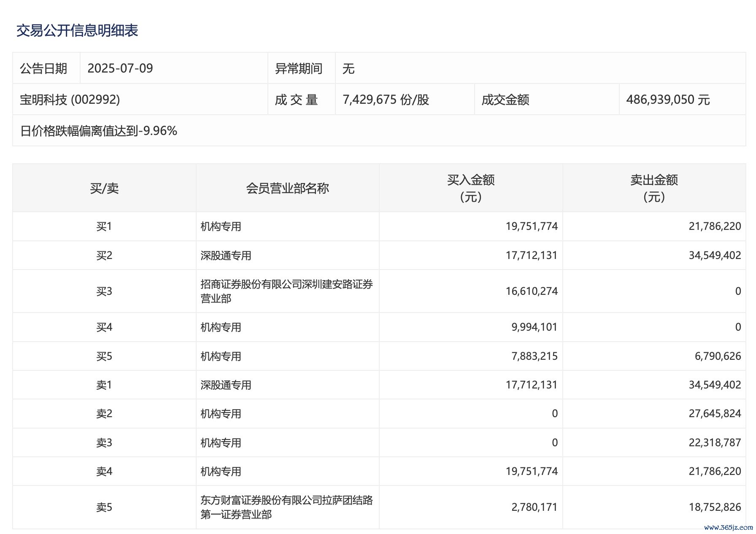Select the 买2 row label
Screen dimensions: 756x534
(104, 256)
